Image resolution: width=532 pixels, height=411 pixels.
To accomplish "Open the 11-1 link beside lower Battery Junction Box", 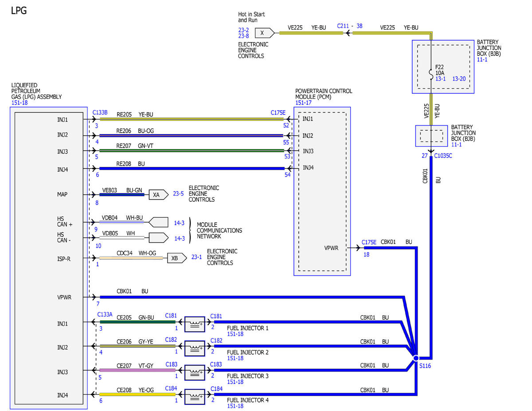I will click(x=456, y=145).
